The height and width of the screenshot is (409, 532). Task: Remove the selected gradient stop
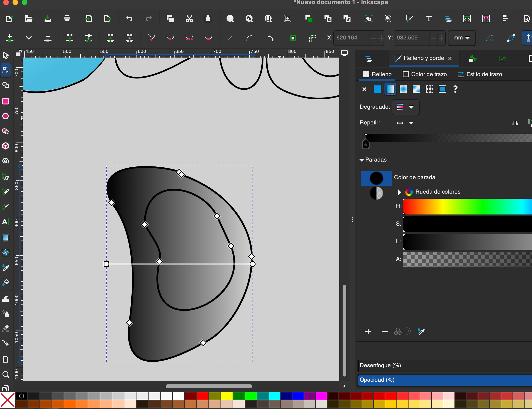[385, 331]
